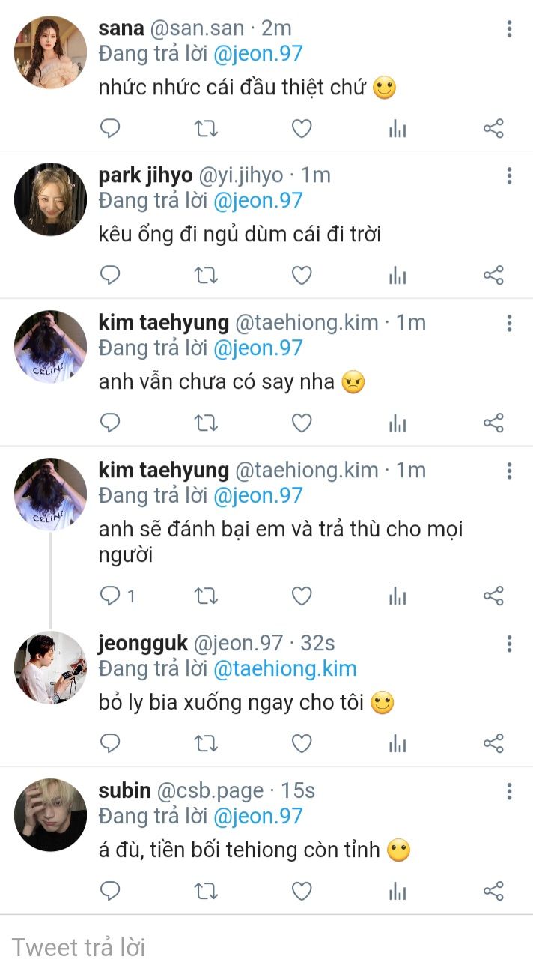Screen dimensions: 533x980
Task: Open @taehiong.kim mention in jeongguk's reply
Action: point(284,668)
